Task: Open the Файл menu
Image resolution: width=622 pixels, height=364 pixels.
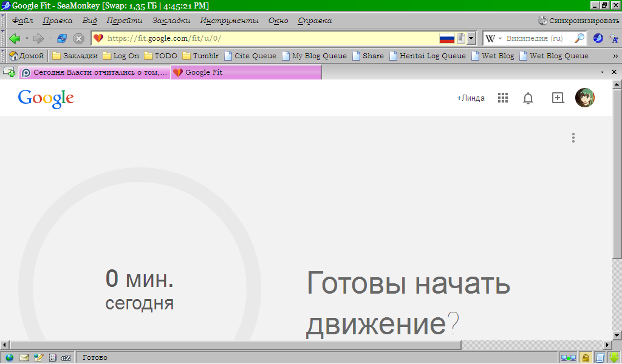Action: coord(22,21)
